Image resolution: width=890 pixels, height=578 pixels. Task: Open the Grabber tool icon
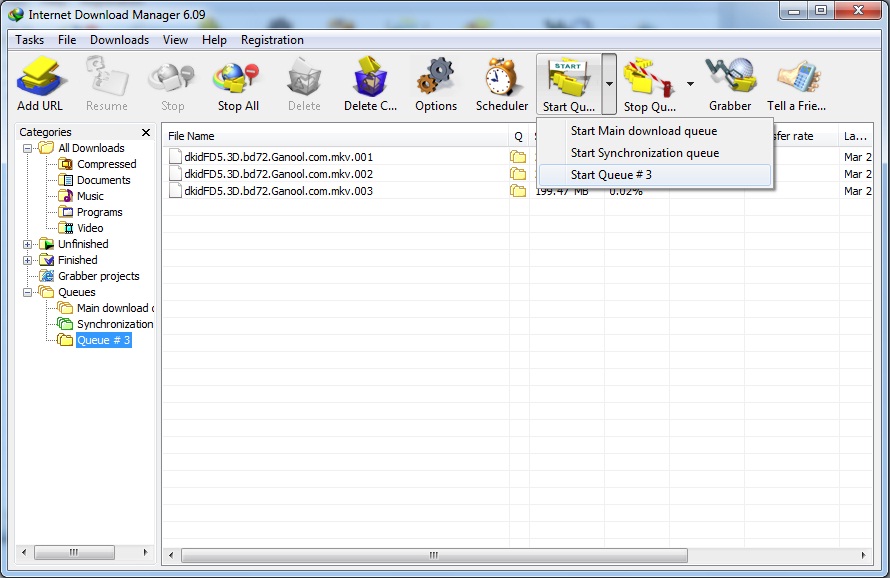(731, 76)
